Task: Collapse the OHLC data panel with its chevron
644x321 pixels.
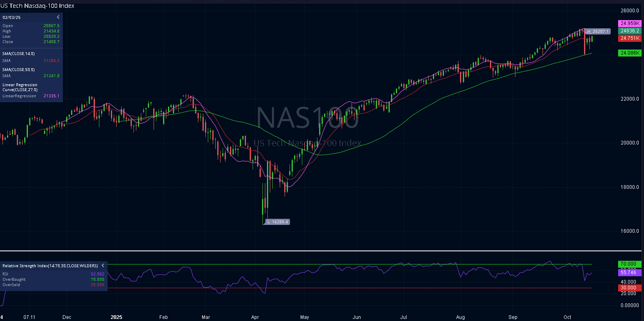Action: click(x=58, y=17)
